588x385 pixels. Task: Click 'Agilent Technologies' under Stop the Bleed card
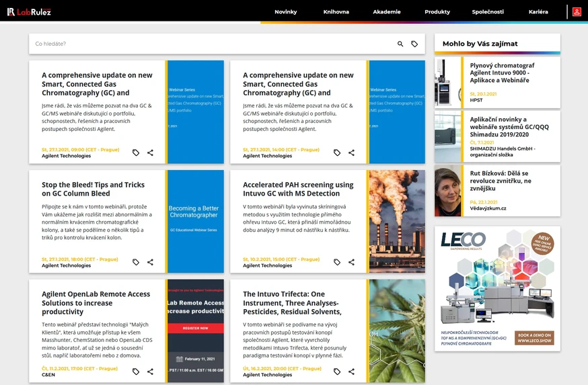pyautogui.click(x=67, y=265)
